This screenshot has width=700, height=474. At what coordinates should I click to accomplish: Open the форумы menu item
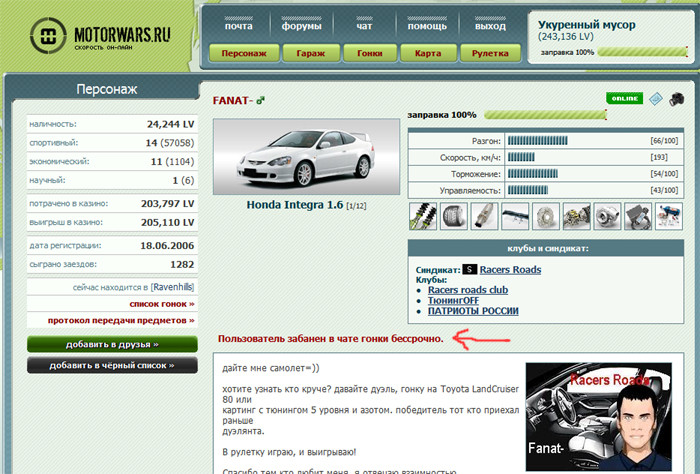[301, 26]
